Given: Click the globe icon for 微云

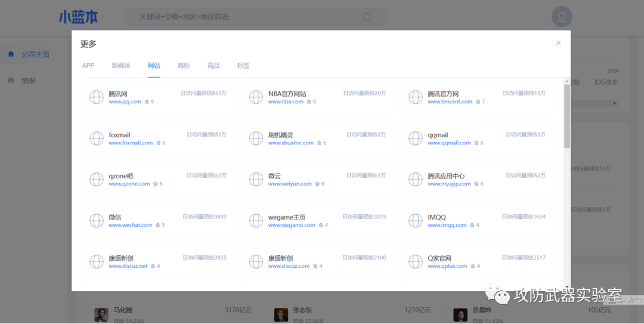Looking at the screenshot, I should pyautogui.click(x=256, y=179).
